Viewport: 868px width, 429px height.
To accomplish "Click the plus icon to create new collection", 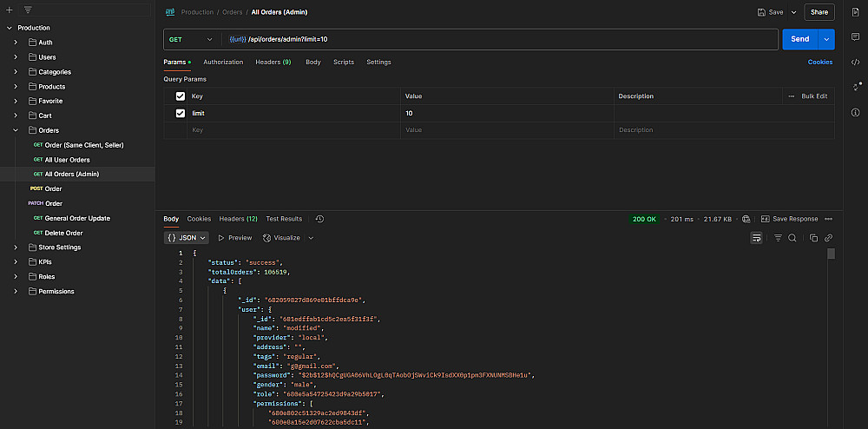I will [x=9, y=10].
